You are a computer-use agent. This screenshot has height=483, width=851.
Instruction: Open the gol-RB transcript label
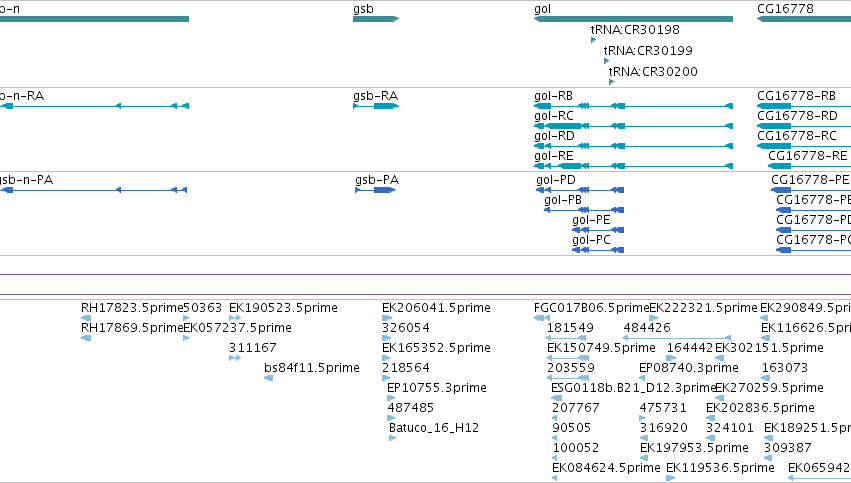554,96
